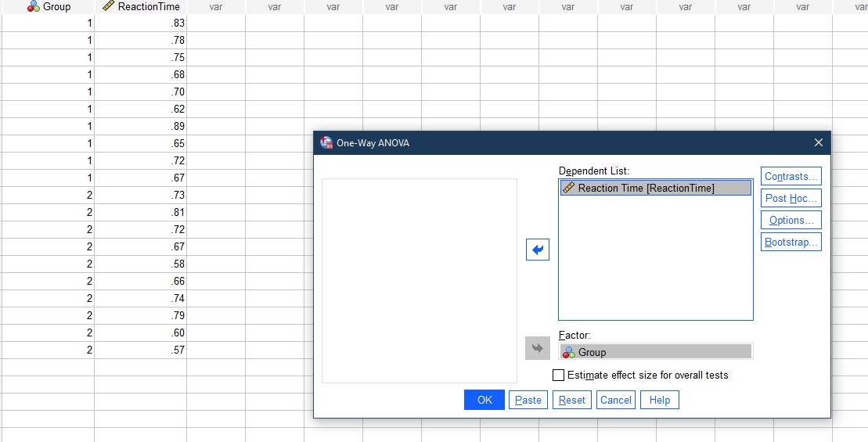Select cell with ReactionTime .83

pos(141,23)
